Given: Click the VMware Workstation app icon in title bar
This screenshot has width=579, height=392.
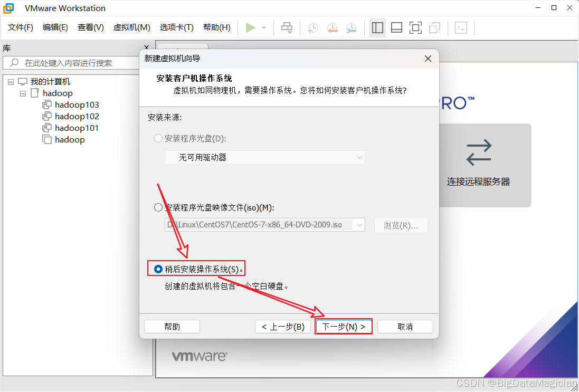Looking at the screenshot, I should pyautogui.click(x=8, y=8).
